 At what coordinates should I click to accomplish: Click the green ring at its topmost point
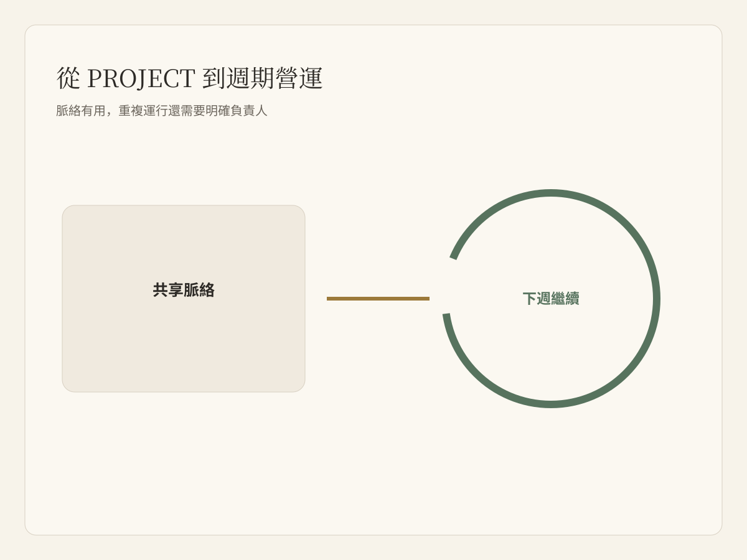pos(551,193)
